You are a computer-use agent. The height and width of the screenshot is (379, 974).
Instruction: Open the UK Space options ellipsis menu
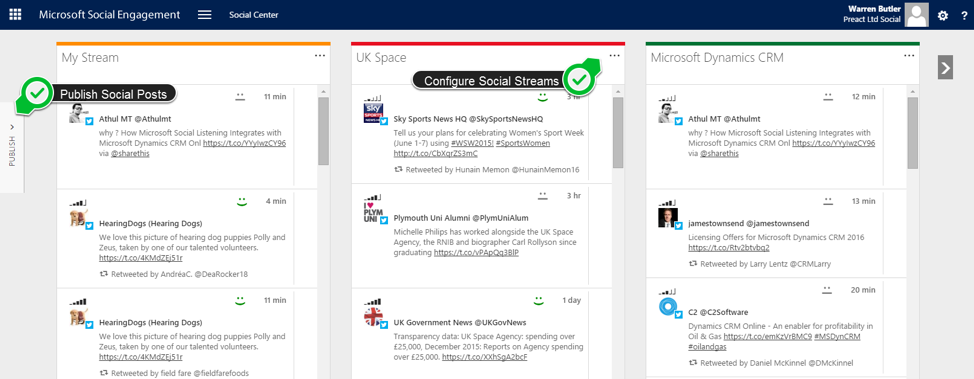tap(614, 56)
